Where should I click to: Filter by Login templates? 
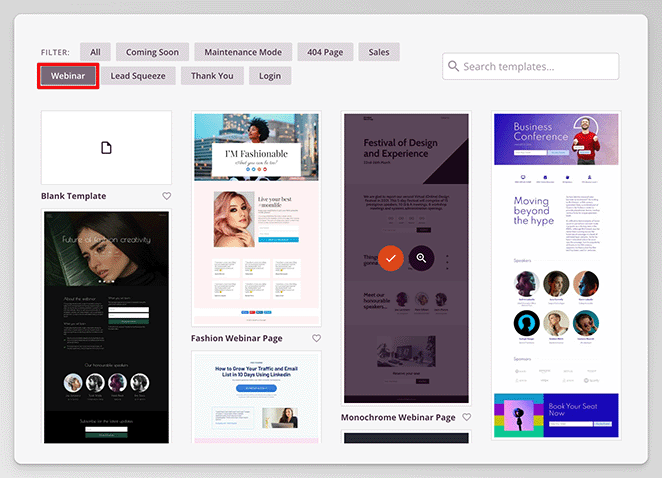pos(270,75)
